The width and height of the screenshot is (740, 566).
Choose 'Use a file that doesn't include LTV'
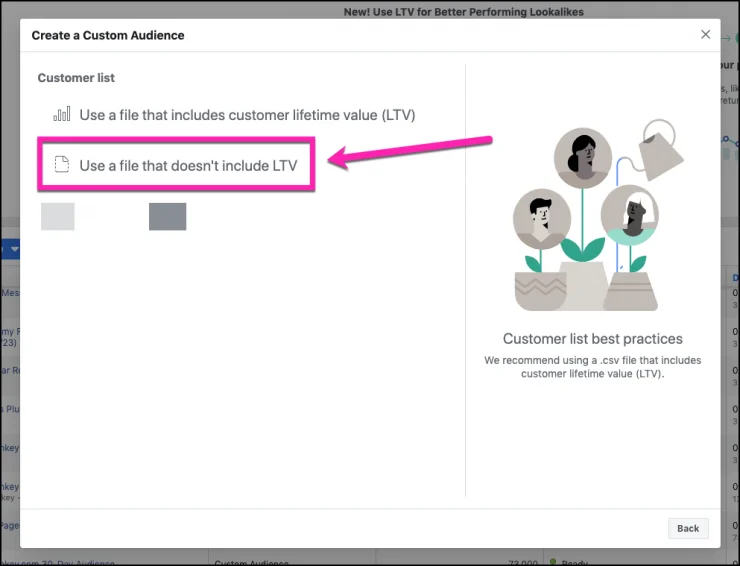click(188, 165)
